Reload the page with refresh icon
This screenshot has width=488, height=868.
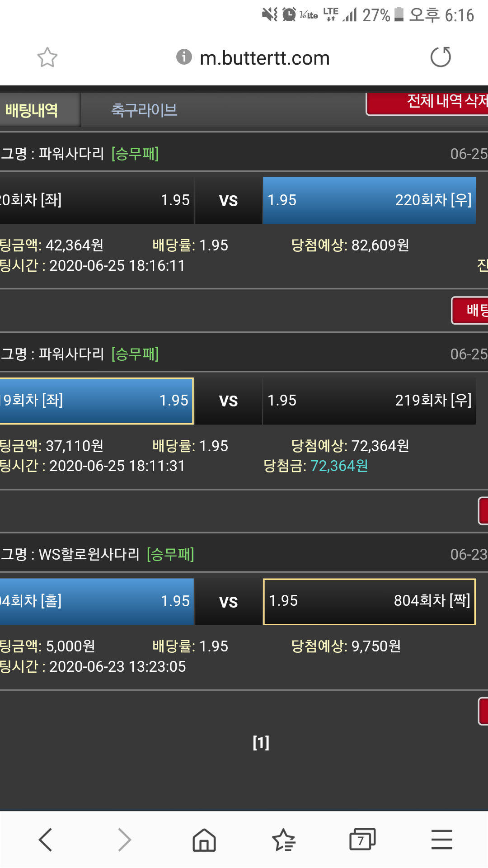tap(441, 57)
